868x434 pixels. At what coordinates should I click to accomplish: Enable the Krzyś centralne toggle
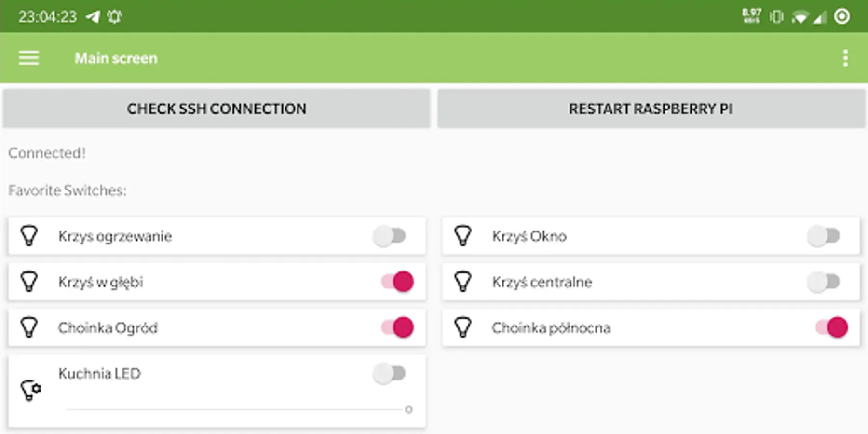coord(824,282)
